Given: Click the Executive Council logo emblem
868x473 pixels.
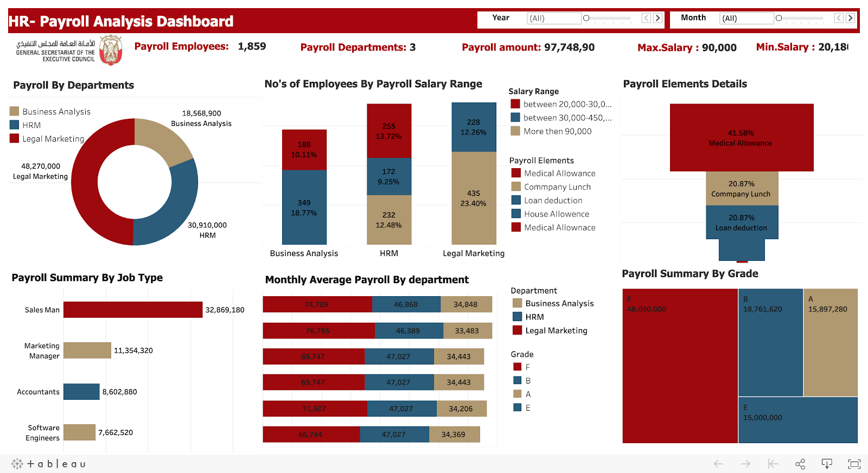Looking at the screenshot, I should 111,50.
